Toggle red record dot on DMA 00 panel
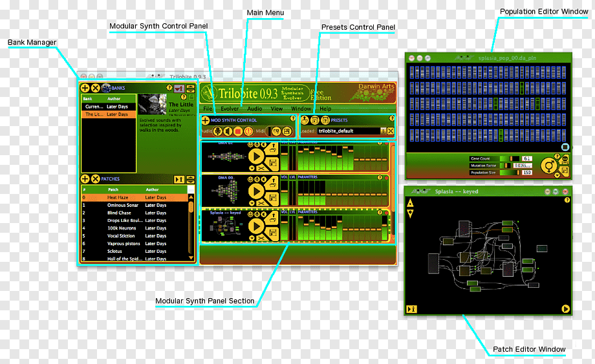Screen dimensions: 595x364 coord(386,178)
